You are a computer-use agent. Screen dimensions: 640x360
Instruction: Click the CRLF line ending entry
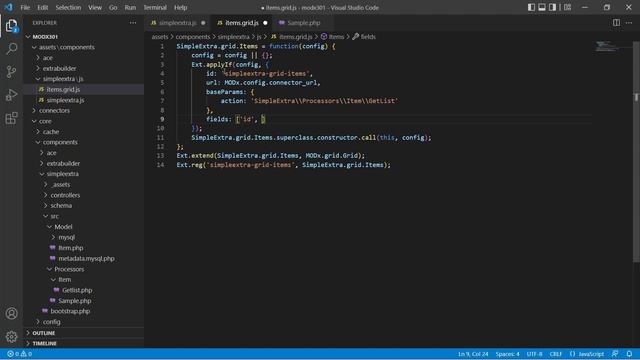coord(556,354)
